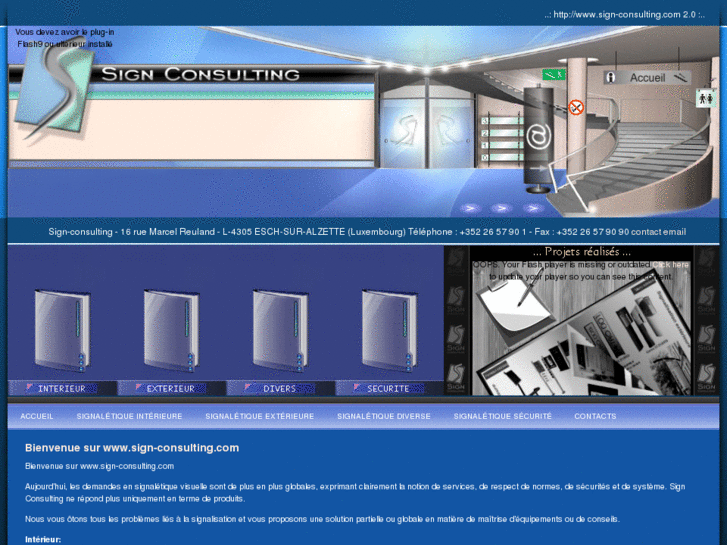Click the Projets réalisés title
This screenshot has height=545, width=727.
(x=582, y=252)
